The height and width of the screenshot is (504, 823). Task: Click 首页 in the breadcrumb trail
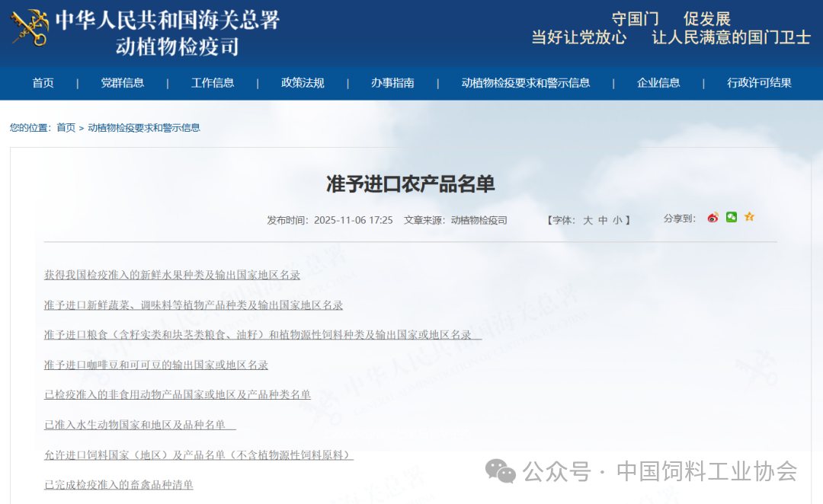[66, 128]
